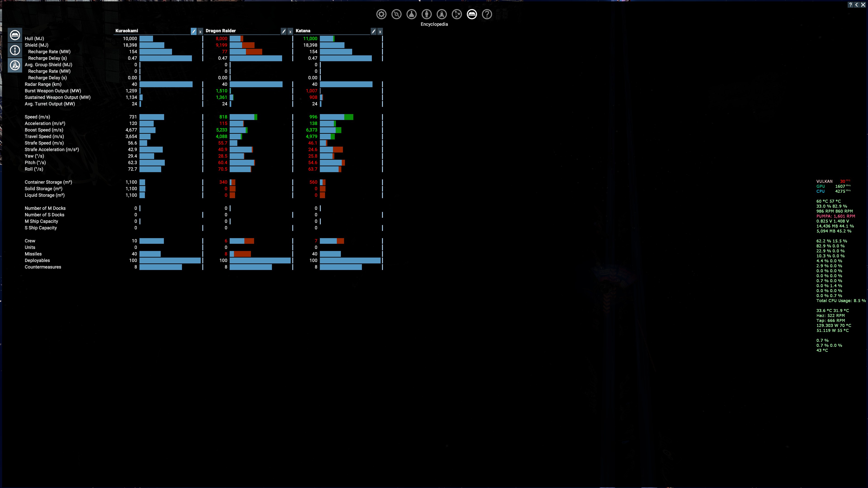Click the Number of S Docks label
Image resolution: width=868 pixels, height=488 pixels.
pyautogui.click(x=45, y=215)
